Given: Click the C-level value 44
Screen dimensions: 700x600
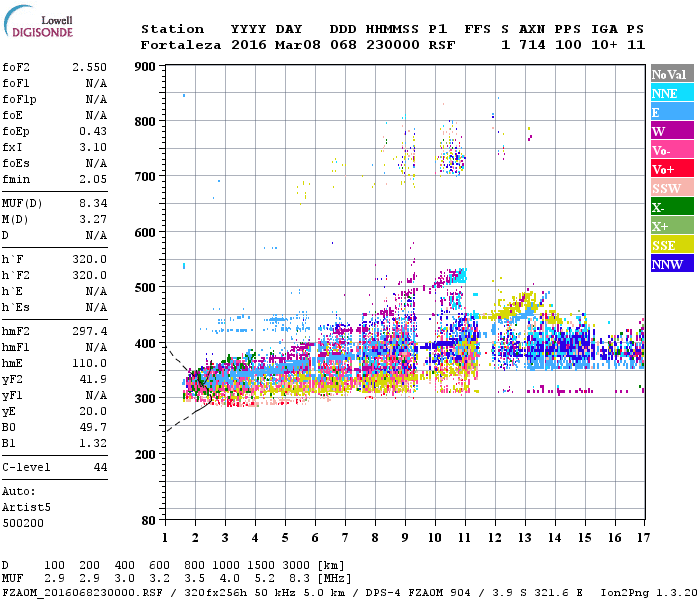Looking at the screenshot, I should 100,467.
